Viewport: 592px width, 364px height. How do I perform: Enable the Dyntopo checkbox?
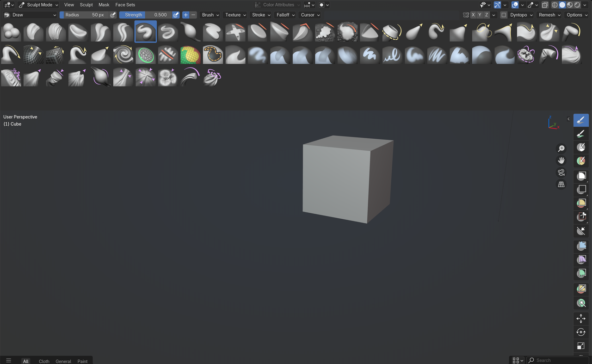tap(504, 15)
